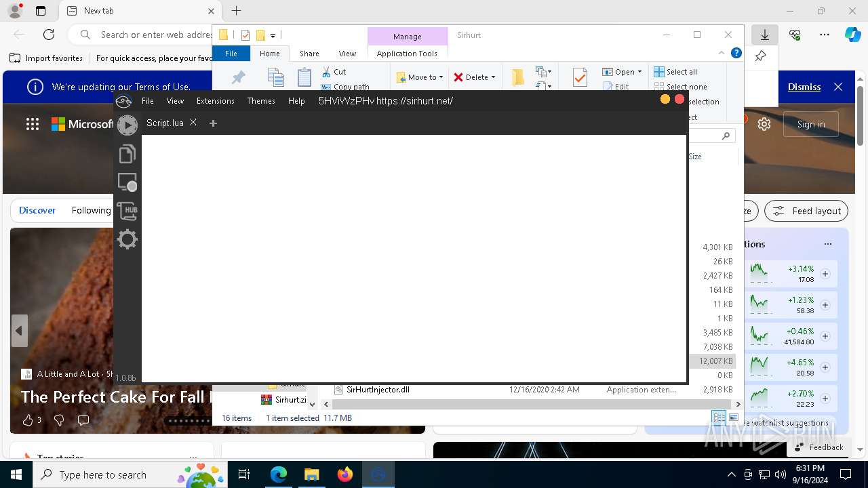Click the red close dot in SirHurt
This screenshot has height=488, width=868.
679,100
